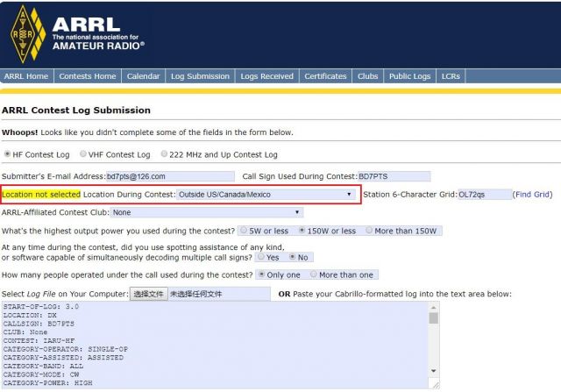Select No for spotting assistance
Screen dimensions: 561x392
[292, 257]
